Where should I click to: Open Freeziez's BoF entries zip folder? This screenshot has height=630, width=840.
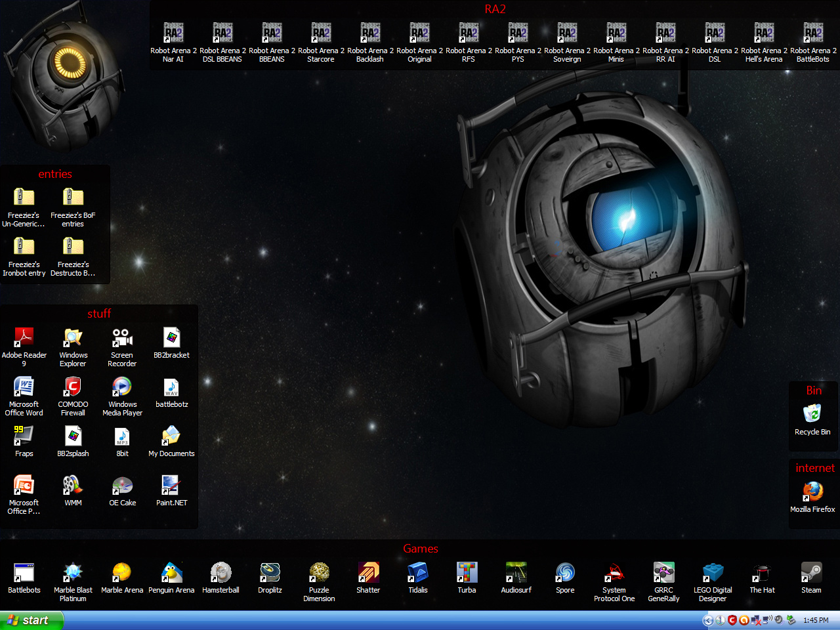click(73, 198)
